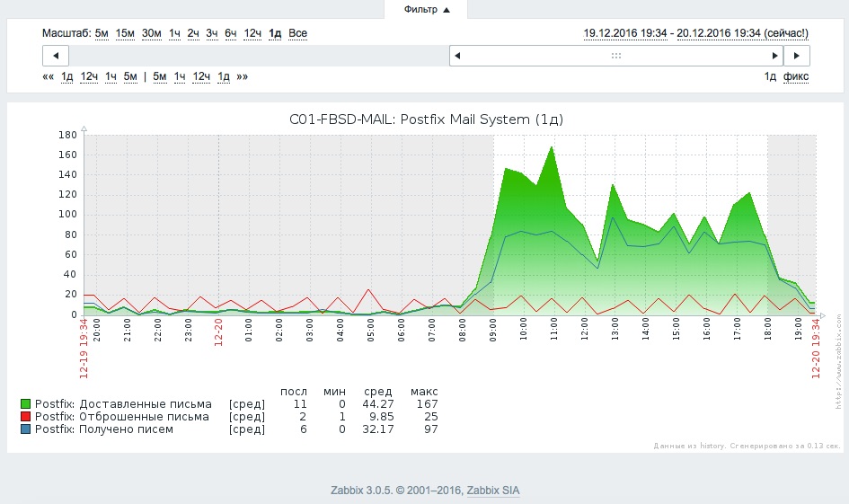This screenshot has width=849, height=504.
Task: Click the red Отброшенные письма legend square
Action: click(25, 417)
